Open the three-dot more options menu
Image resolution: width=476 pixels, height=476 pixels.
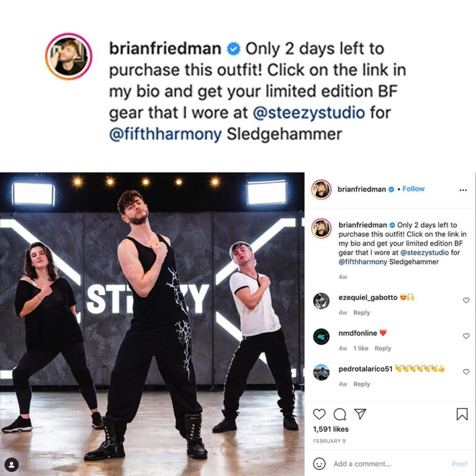463,190
